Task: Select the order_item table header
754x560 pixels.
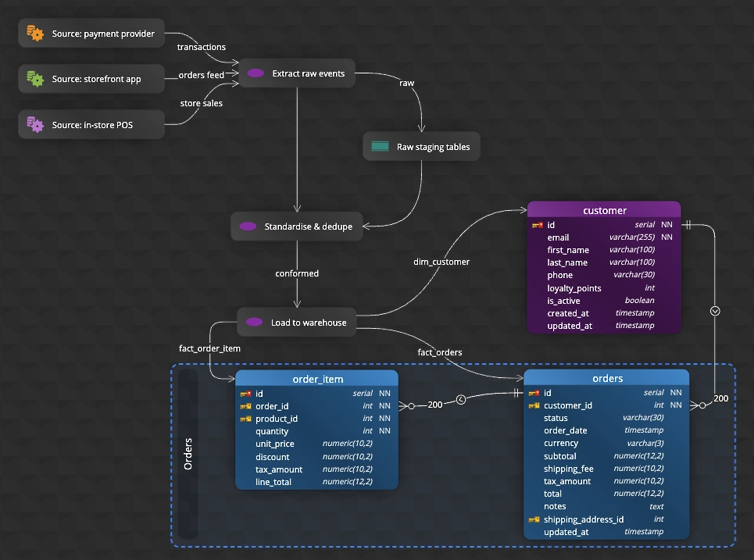Action: [317, 379]
